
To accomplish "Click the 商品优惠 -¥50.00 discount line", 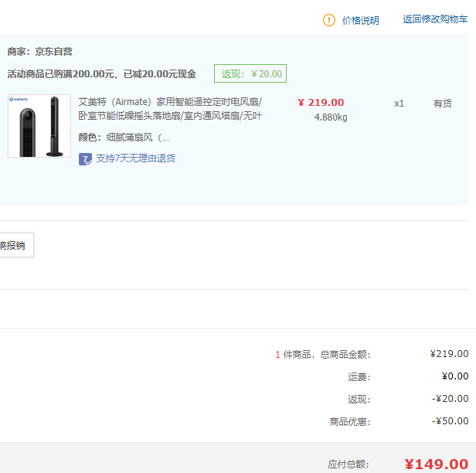I will point(399,421).
